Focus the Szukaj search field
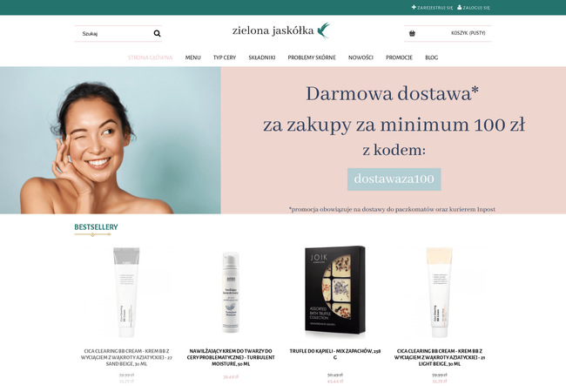Image resolution: width=566 pixels, height=392 pixels. [x=114, y=34]
